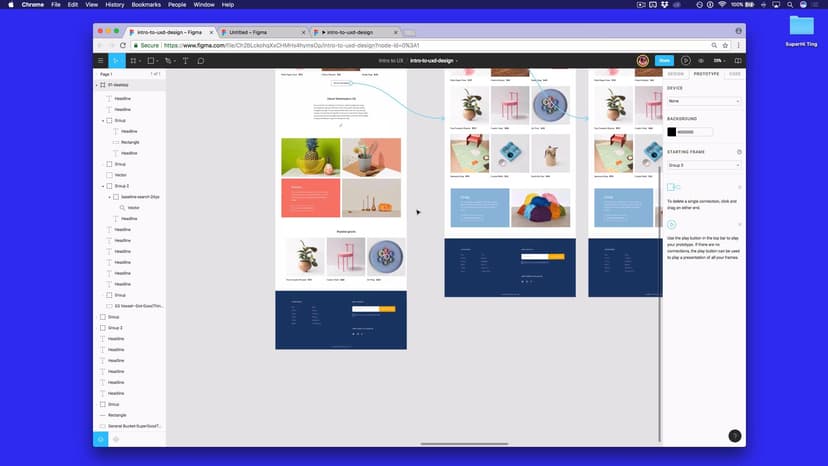Image resolution: width=828 pixels, height=466 pixels.
Task: Select the Vector layer in layers panel
Action: [x=122, y=174]
